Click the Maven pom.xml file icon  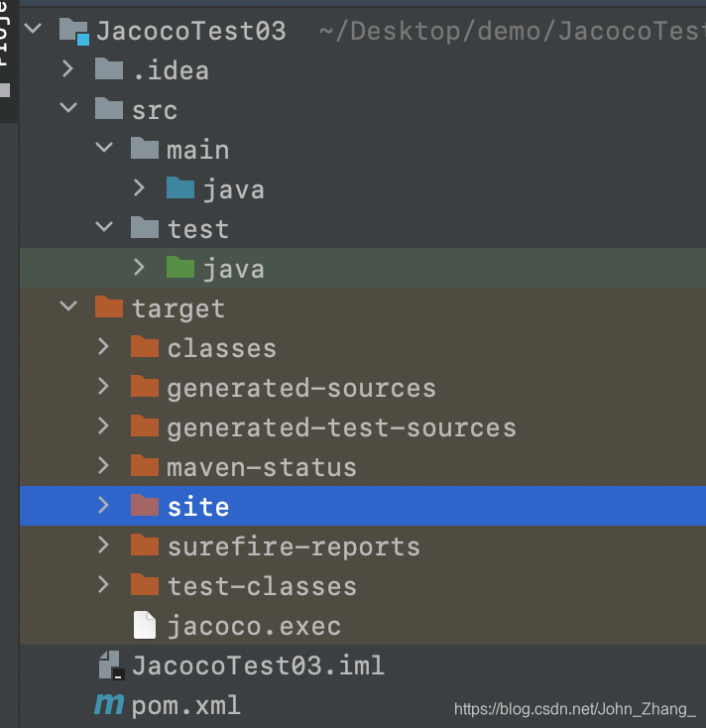click(109, 705)
